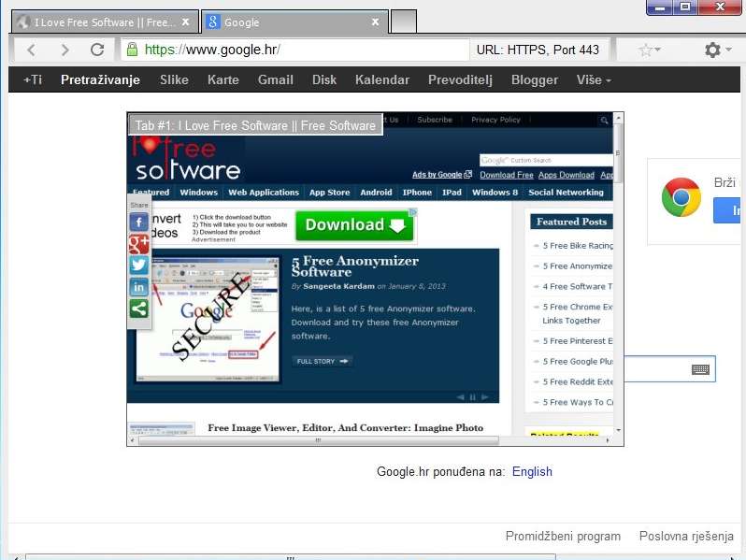
Task: Open the IPhone category
Action: tap(417, 193)
